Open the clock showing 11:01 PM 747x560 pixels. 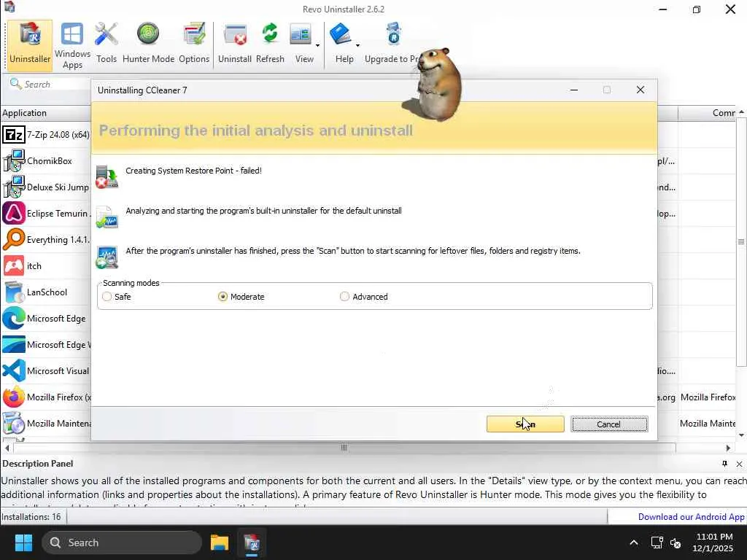pyautogui.click(x=713, y=542)
